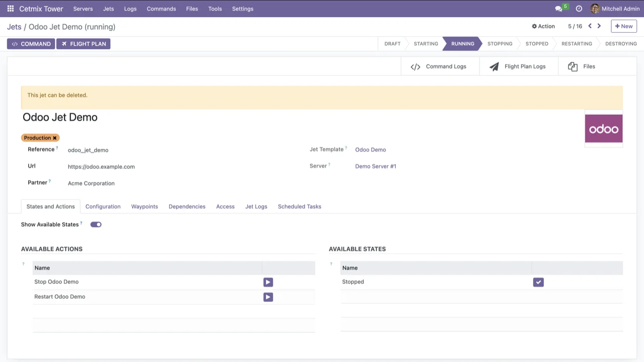Switch to the Waypoints tab
The image size is (644, 362).
pos(144,207)
